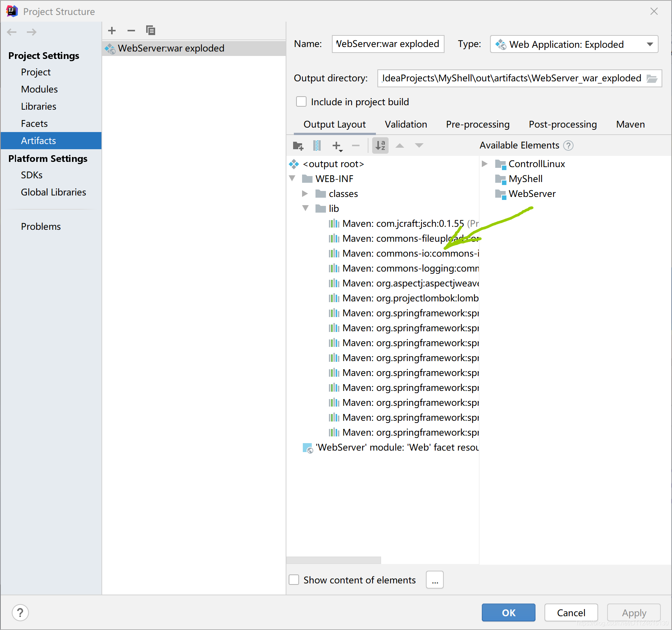Select Project in Project Settings

pos(51,72)
